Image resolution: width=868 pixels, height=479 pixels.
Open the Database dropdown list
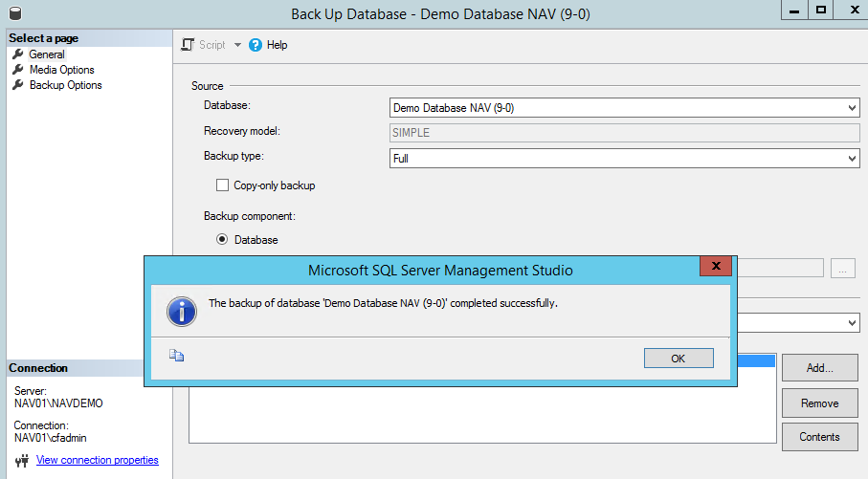coord(624,108)
